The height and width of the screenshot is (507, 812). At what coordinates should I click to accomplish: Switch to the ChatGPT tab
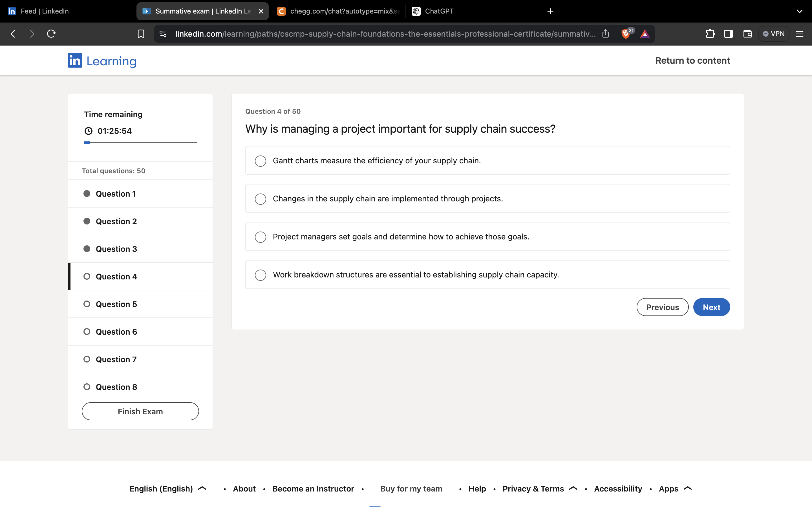(x=439, y=11)
